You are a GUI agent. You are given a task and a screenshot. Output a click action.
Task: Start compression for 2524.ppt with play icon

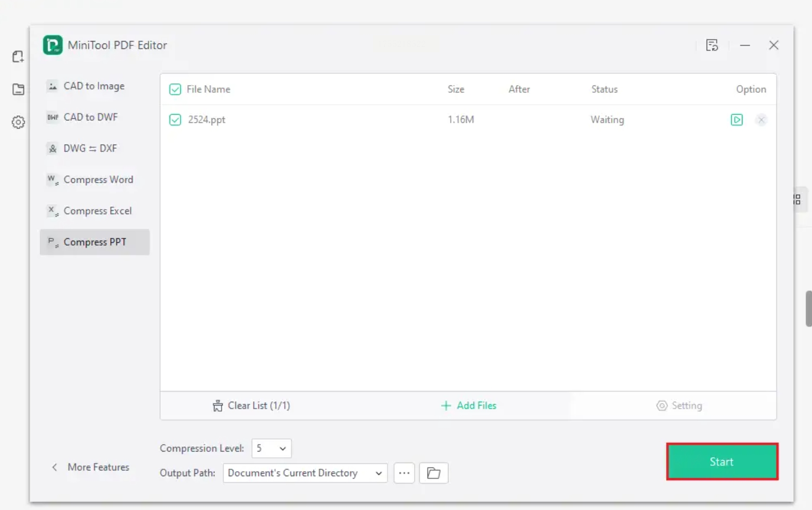tap(737, 120)
